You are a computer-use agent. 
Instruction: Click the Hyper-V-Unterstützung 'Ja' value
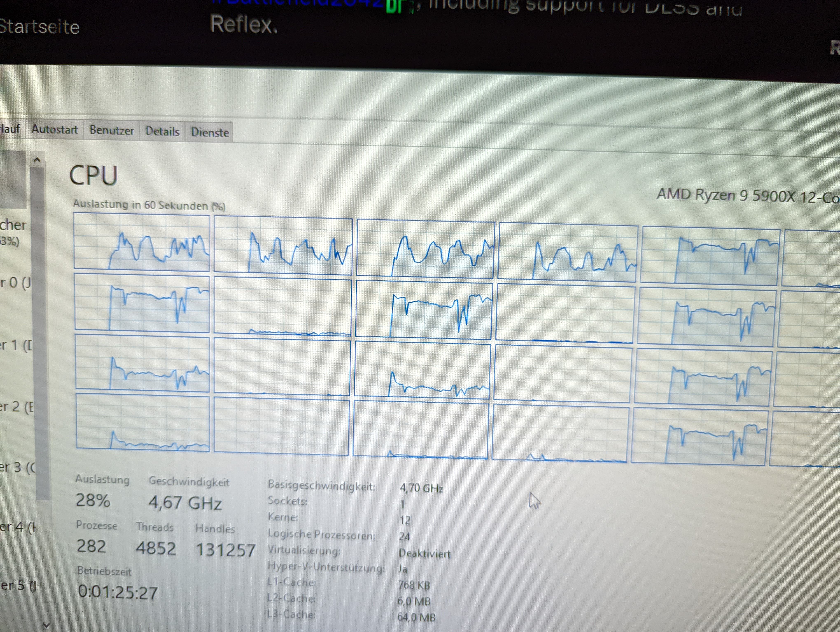(x=402, y=569)
